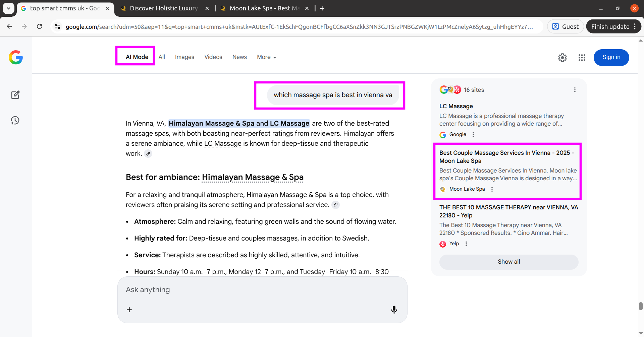Click the link icon after therapeutic work sentence

click(x=149, y=153)
